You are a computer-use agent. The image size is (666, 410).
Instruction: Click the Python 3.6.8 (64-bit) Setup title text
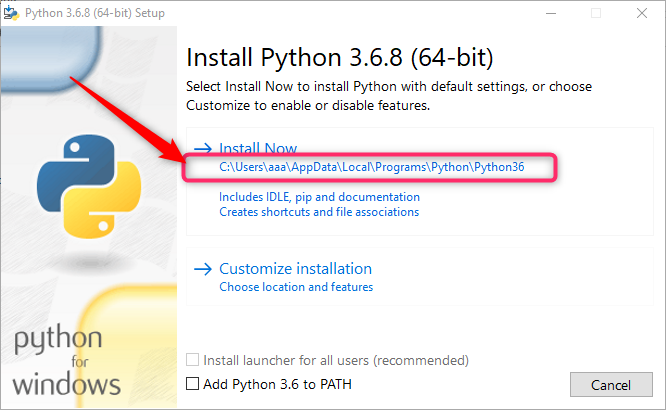pos(95,13)
